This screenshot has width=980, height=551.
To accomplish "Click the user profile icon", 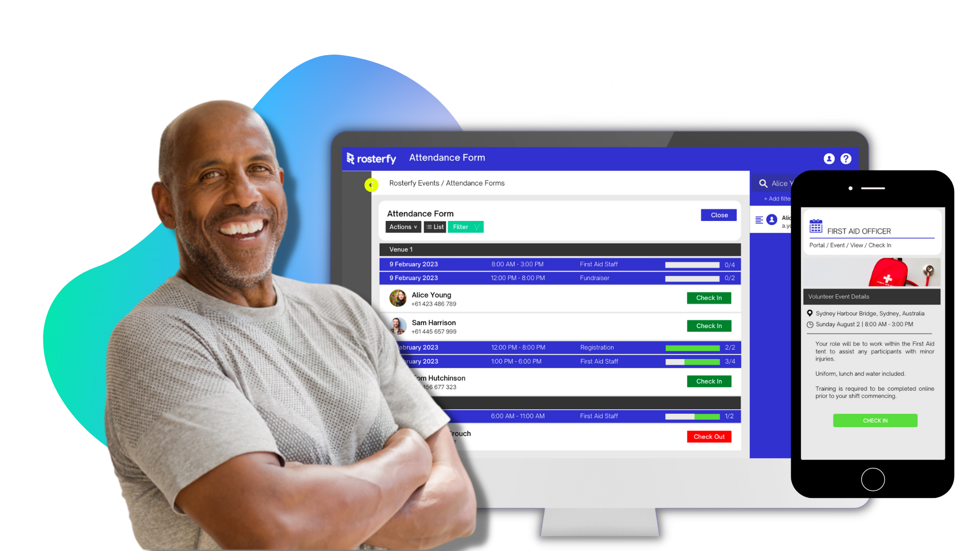I will coord(829,158).
